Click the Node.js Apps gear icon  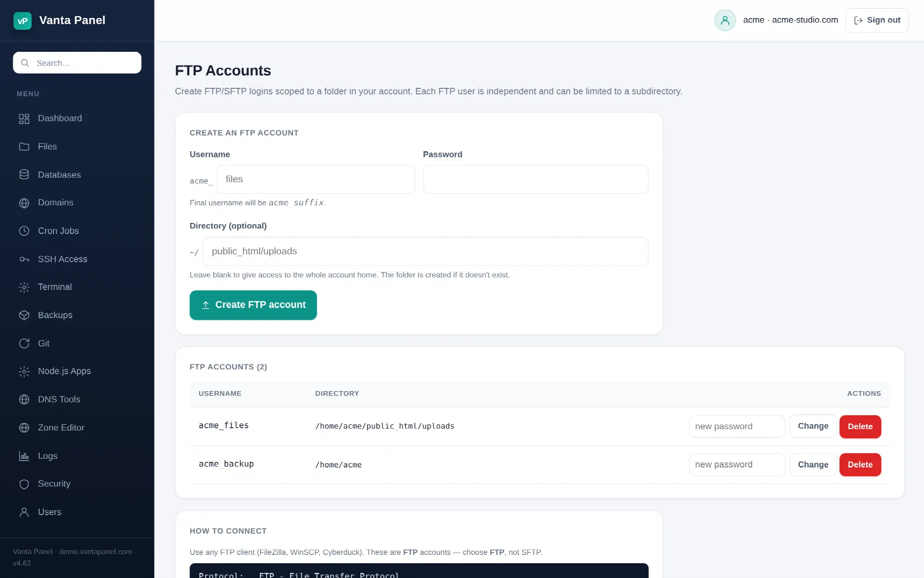click(24, 371)
